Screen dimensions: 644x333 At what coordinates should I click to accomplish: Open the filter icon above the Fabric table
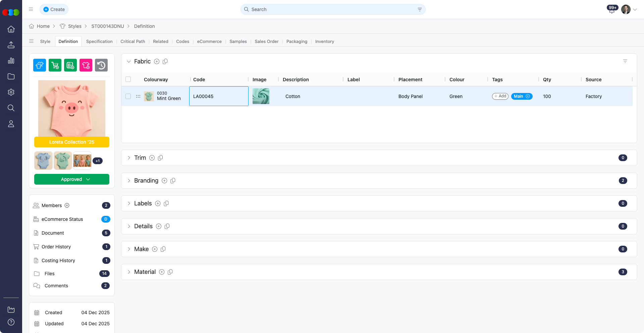(625, 61)
